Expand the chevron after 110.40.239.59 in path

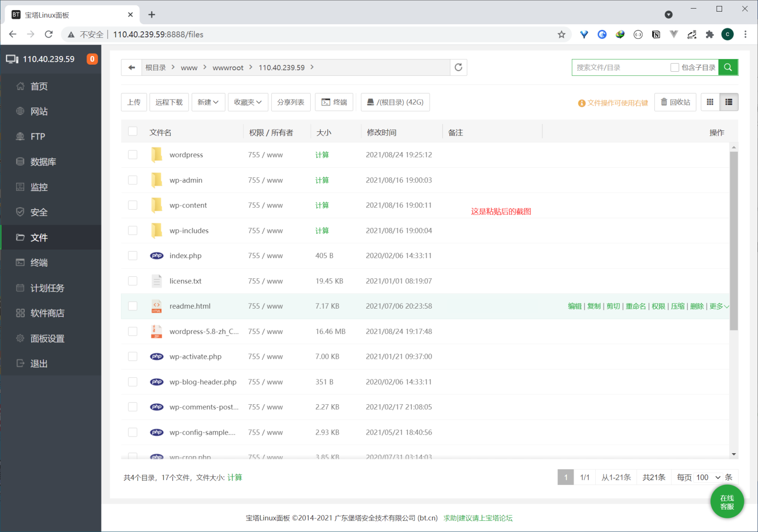click(312, 67)
